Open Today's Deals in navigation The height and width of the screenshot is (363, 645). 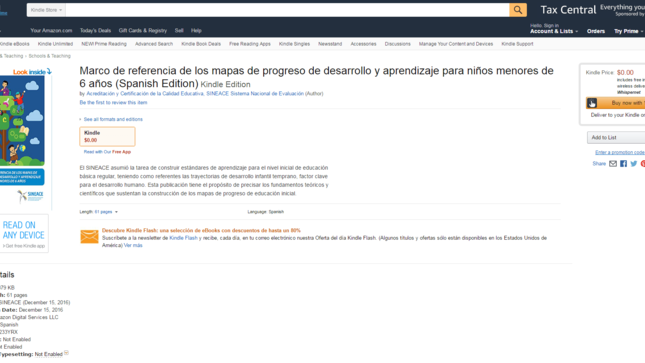click(95, 30)
